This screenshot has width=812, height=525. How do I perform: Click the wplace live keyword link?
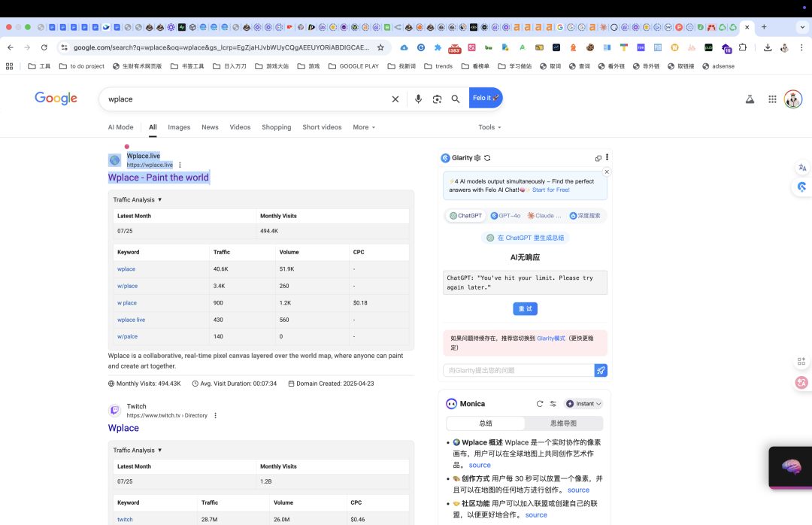pos(131,320)
